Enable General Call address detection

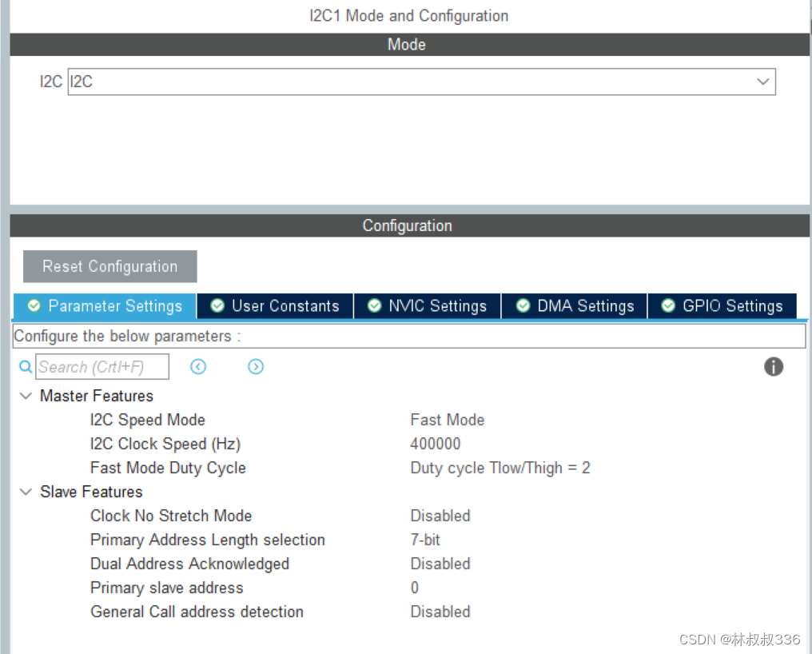pyautogui.click(x=440, y=612)
